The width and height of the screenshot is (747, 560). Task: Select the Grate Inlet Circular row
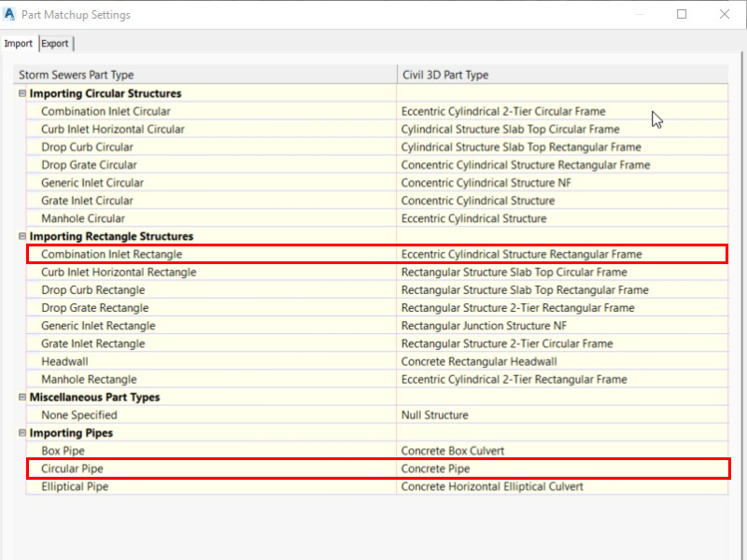click(x=377, y=201)
